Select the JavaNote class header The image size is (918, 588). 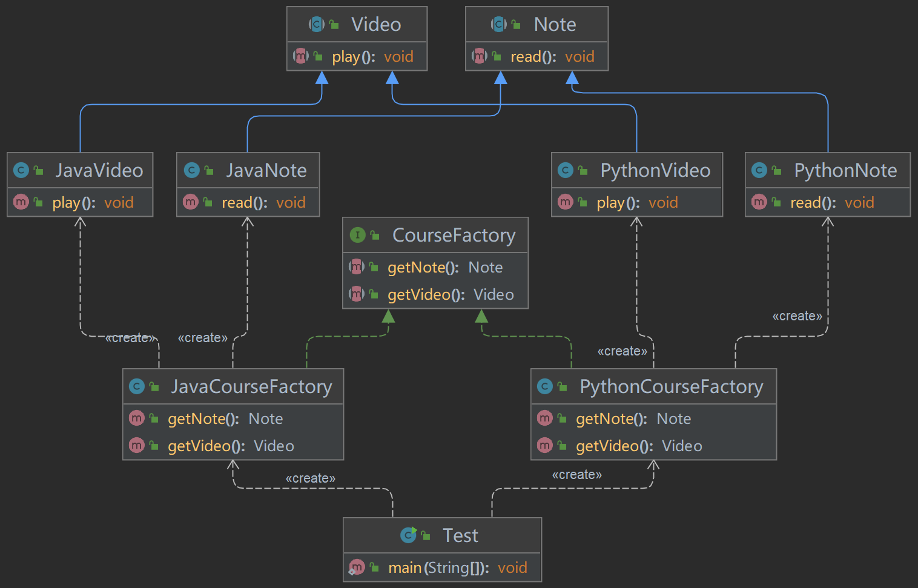(248, 170)
